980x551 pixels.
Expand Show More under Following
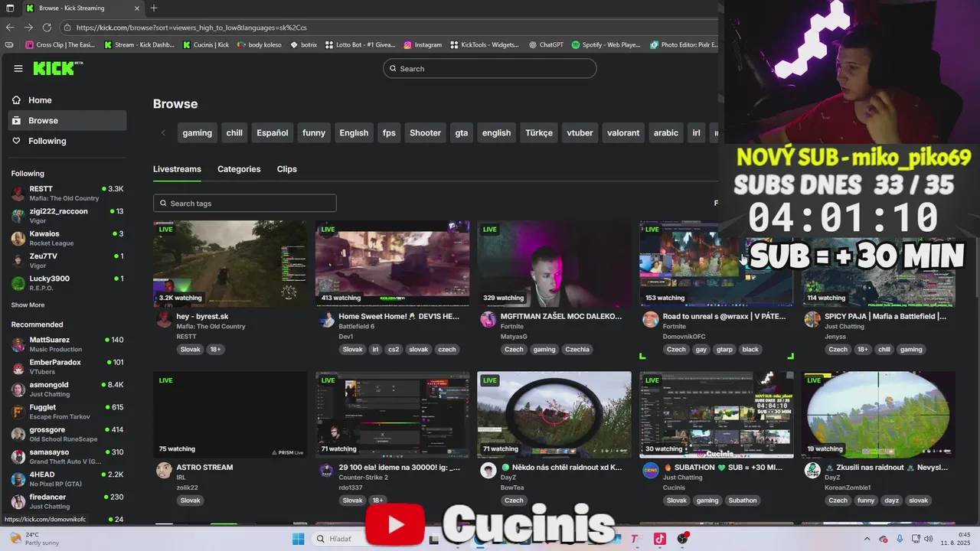[28, 305]
